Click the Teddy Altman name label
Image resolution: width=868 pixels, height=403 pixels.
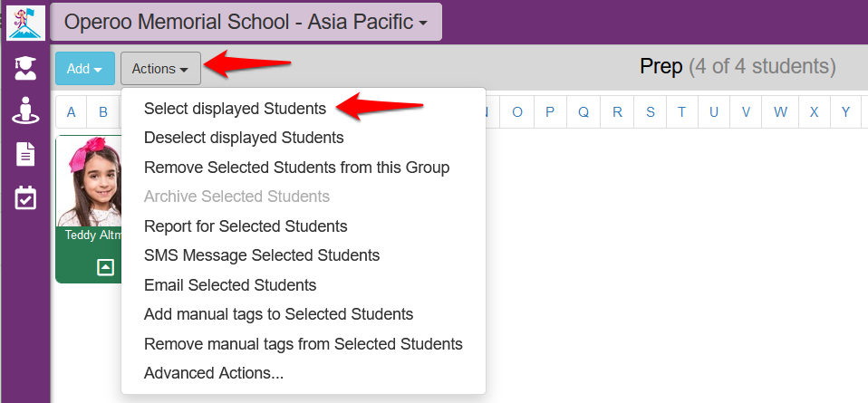point(93,235)
